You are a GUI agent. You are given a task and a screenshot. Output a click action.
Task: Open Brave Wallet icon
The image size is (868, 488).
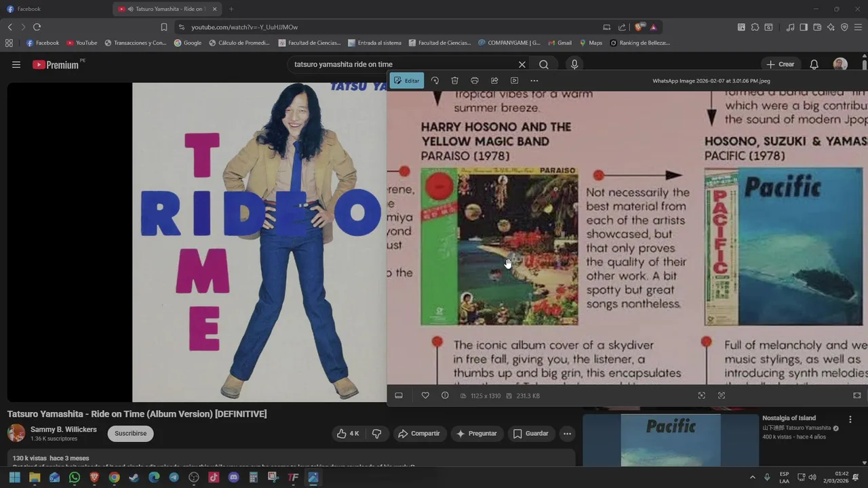tap(817, 27)
